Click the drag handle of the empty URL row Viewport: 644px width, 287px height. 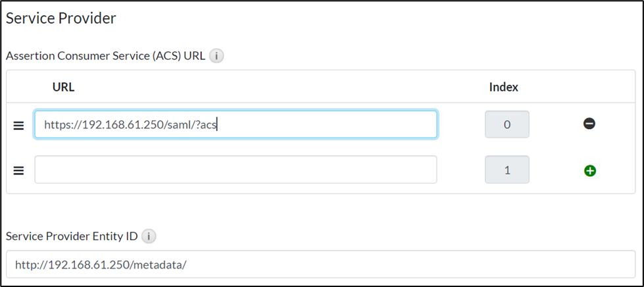[18, 170]
